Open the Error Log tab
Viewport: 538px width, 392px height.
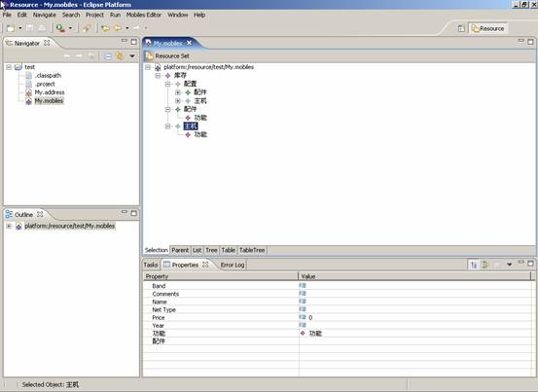click(233, 265)
